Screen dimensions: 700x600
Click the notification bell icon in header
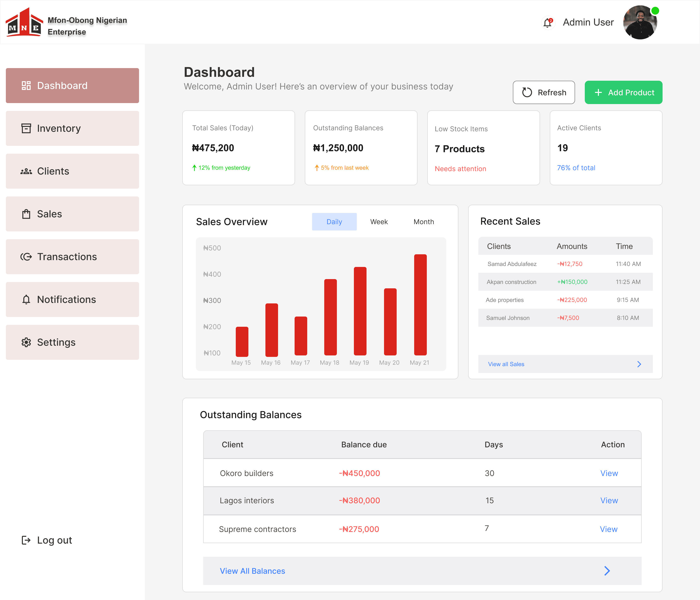tap(547, 23)
